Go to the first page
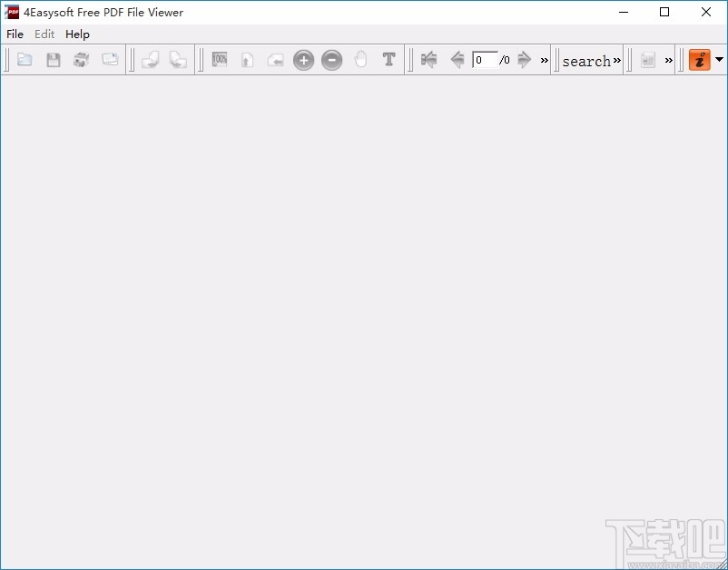The image size is (728, 570). [x=428, y=60]
